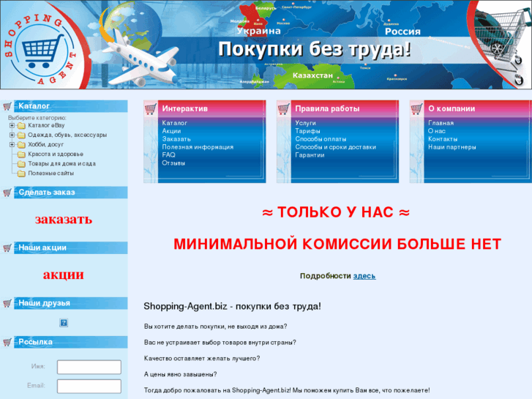Expand the Каталог eBay tree node
This screenshot has width=532, height=399.
tap(12, 125)
